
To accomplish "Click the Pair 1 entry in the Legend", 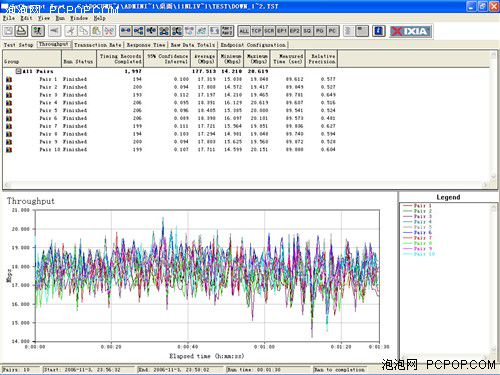I will coord(417,206).
